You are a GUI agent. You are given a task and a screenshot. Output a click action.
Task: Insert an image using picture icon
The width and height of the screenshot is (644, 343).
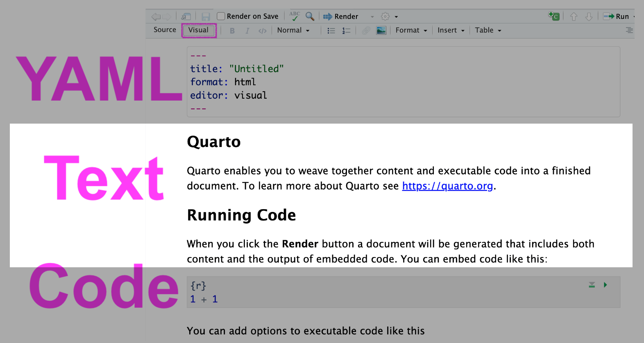click(381, 30)
